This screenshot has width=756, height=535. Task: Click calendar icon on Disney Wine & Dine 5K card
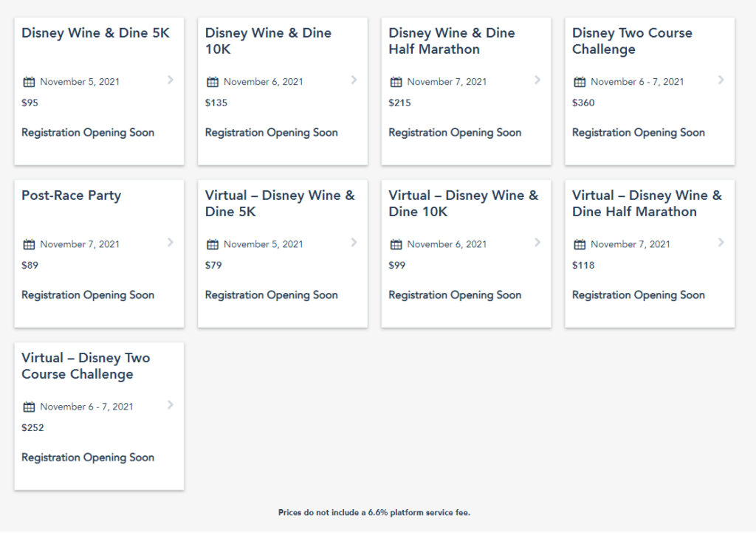point(30,82)
